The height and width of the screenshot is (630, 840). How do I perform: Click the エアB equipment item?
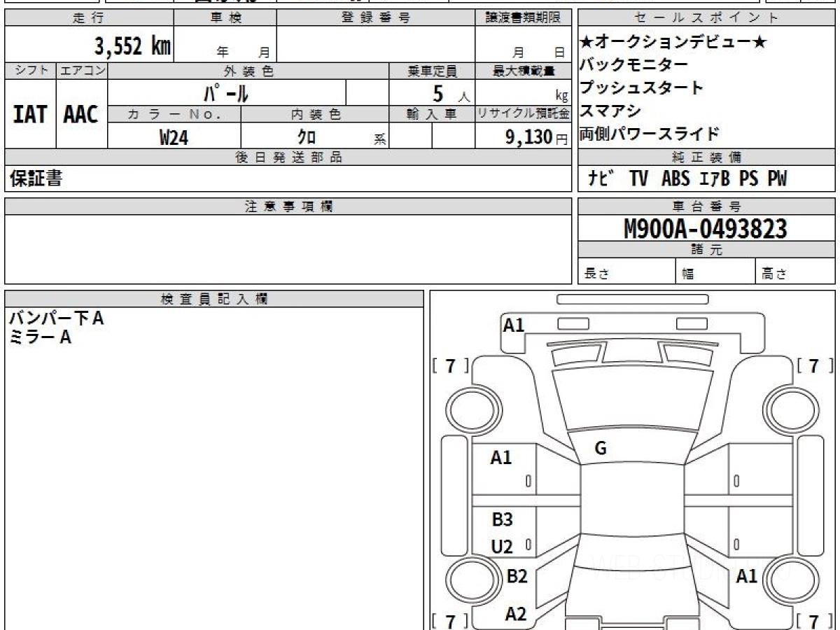pyautogui.click(x=714, y=178)
